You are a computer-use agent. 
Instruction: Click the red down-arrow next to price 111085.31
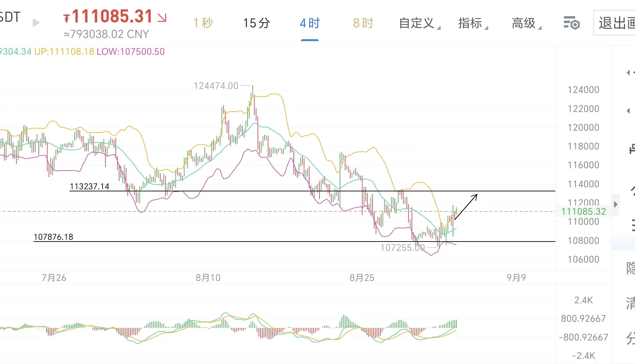click(162, 17)
